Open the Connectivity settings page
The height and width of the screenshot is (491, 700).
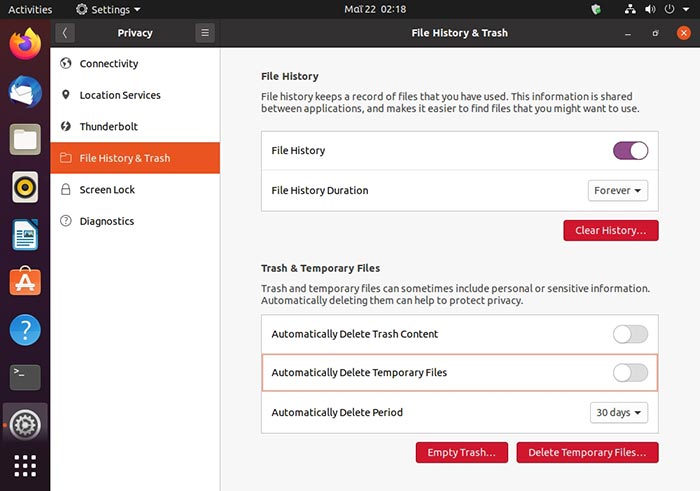tap(135, 63)
